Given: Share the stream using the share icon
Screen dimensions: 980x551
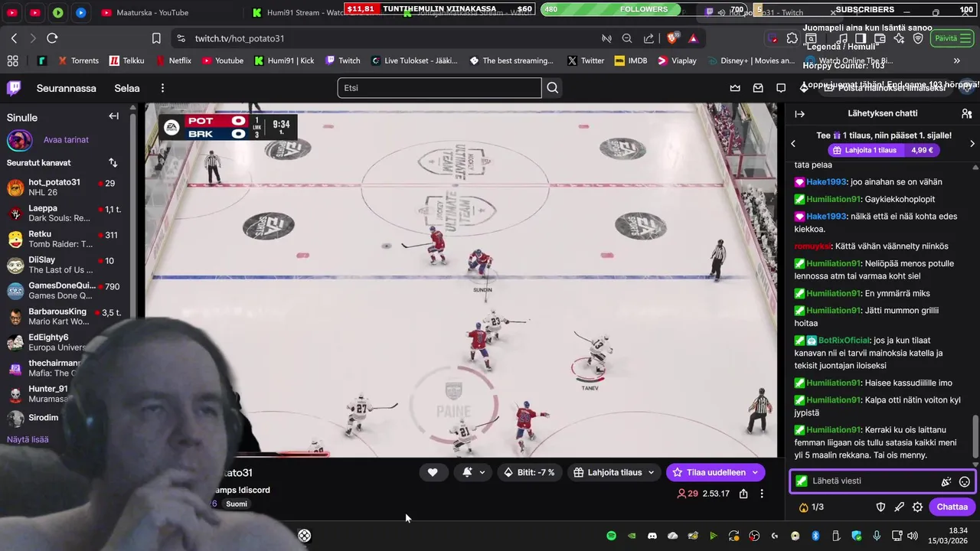Looking at the screenshot, I should (743, 494).
